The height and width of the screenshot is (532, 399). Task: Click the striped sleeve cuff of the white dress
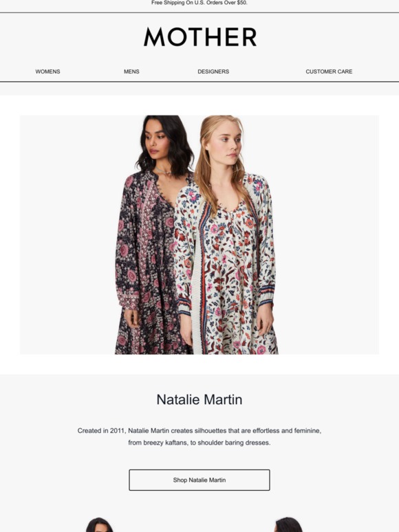pyautogui.click(x=266, y=293)
